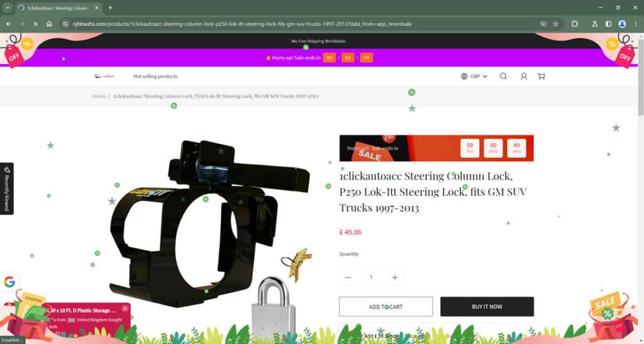Open a new browser tab

pyautogui.click(x=110, y=8)
